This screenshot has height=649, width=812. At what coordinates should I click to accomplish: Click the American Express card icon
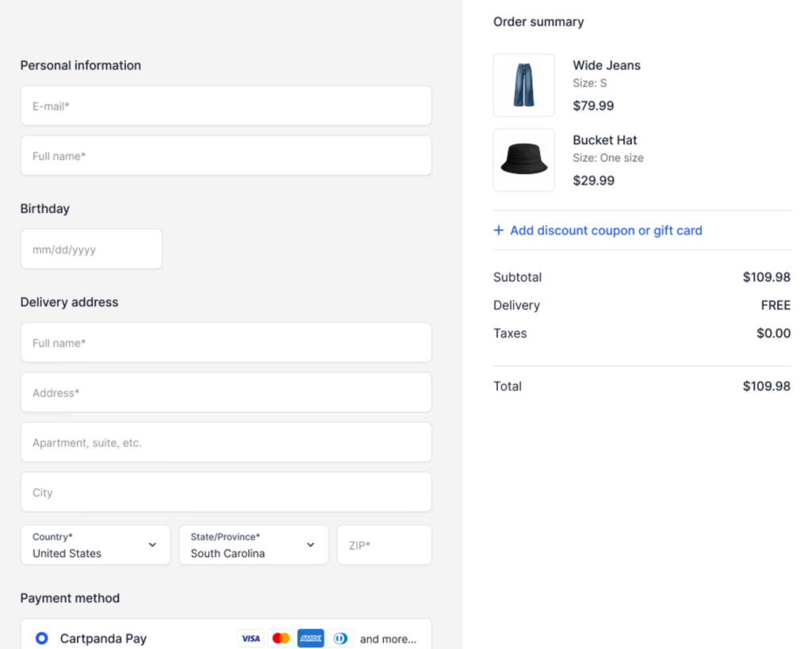click(311, 639)
